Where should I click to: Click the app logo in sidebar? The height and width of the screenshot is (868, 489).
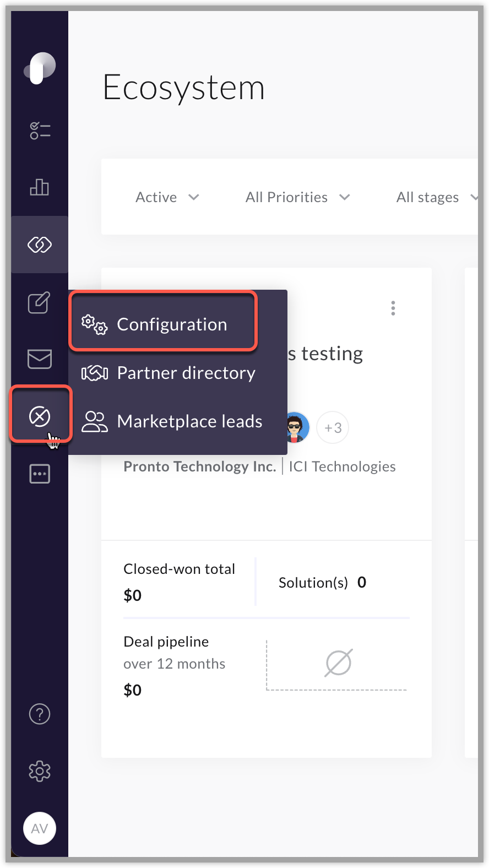pos(40,68)
